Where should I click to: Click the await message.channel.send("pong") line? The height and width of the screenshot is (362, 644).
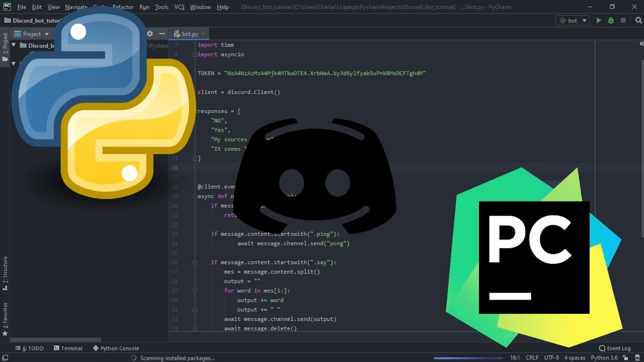pos(293,243)
